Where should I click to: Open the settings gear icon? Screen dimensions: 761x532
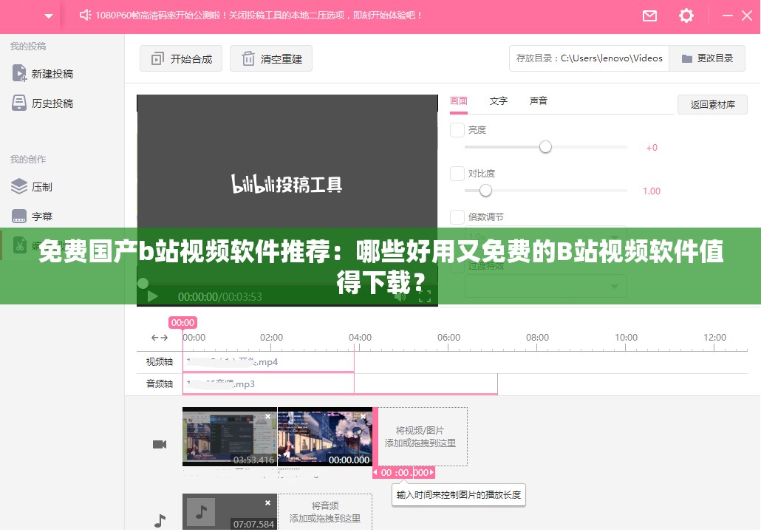(686, 16)
